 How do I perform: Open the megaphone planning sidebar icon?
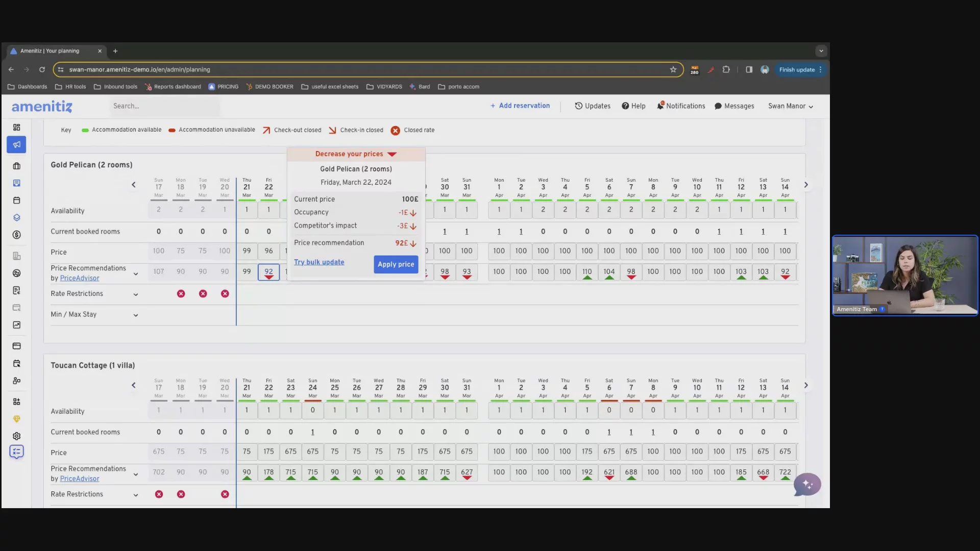pos(16,144)
